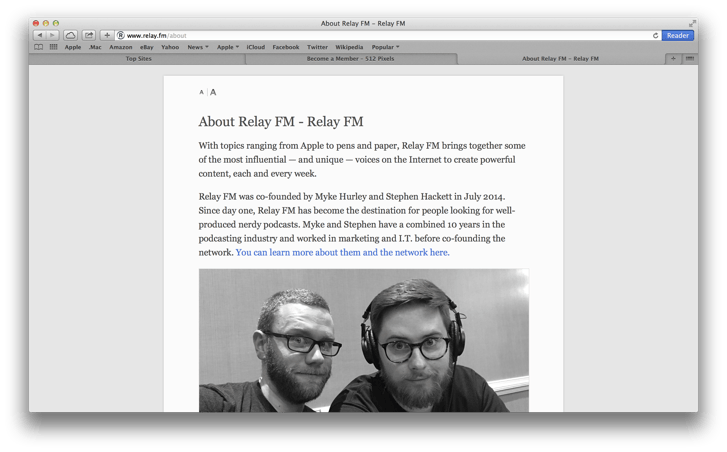The image size is (727, 452).
Task: Click the Relay FM site icon in address bar
Action: [121, 35]
